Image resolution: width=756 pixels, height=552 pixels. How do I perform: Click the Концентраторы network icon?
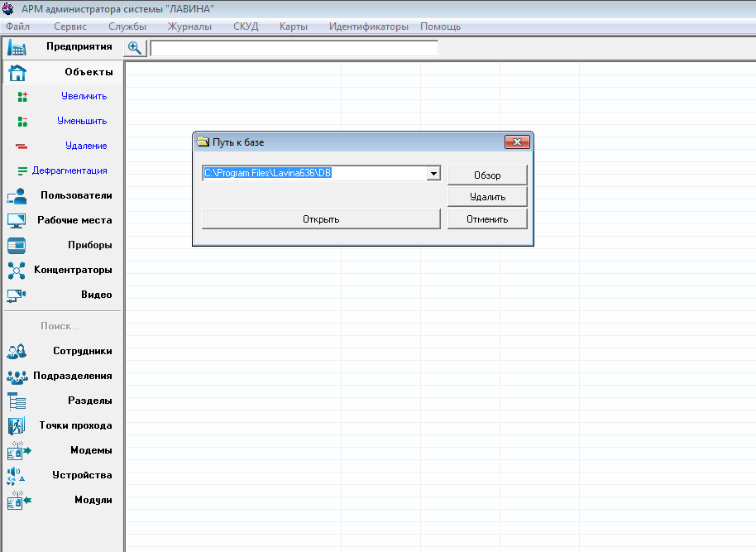(x=17, y=271)
